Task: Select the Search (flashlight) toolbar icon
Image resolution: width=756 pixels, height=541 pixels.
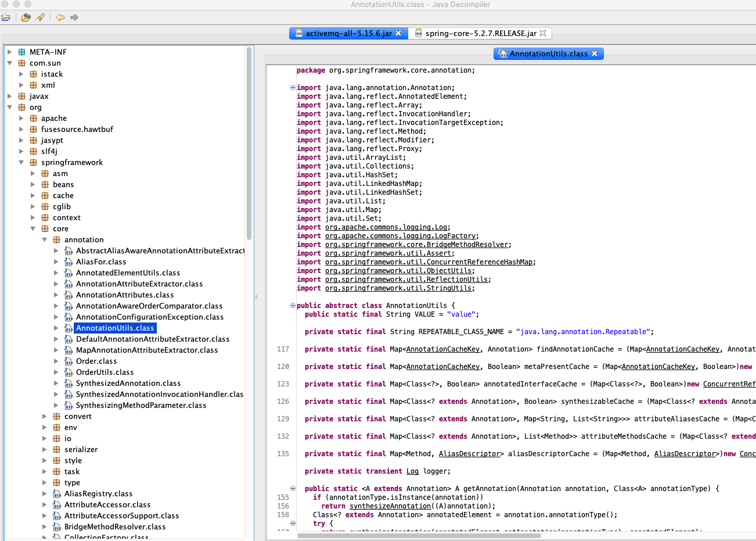Action: [x=39, y=17]
